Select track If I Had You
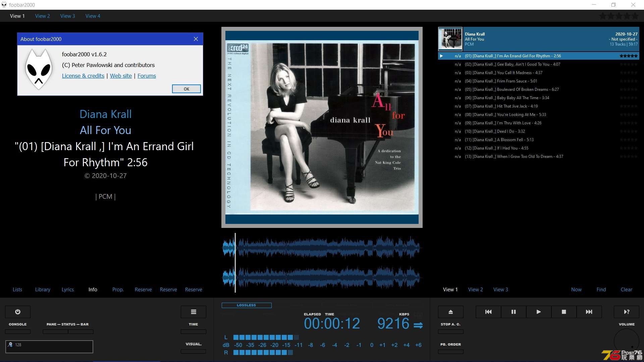 538,148
